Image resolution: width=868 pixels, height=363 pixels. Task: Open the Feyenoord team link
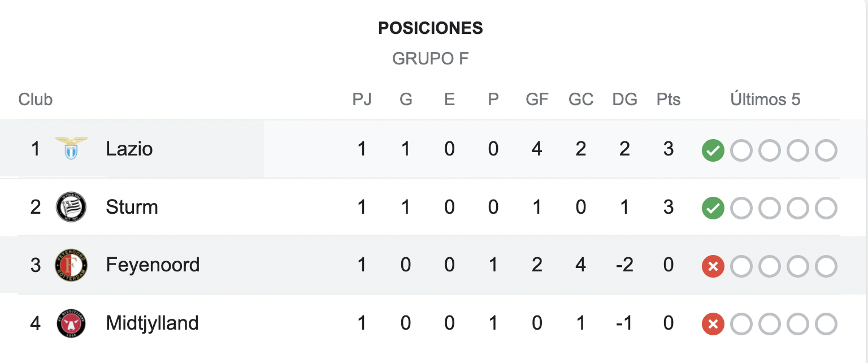153,265
